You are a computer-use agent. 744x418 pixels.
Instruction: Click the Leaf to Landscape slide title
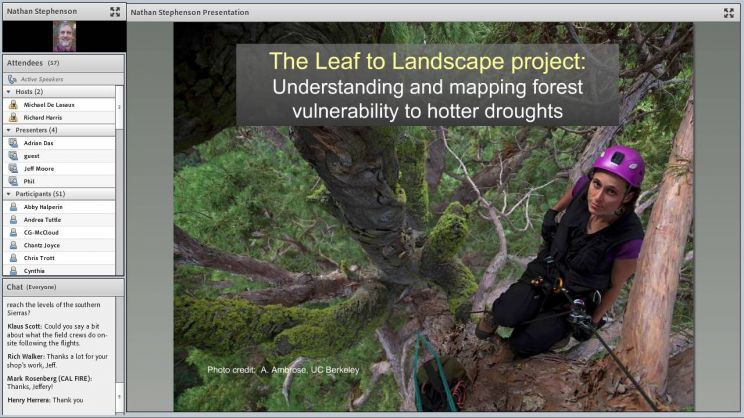click(x=427, y=61)
